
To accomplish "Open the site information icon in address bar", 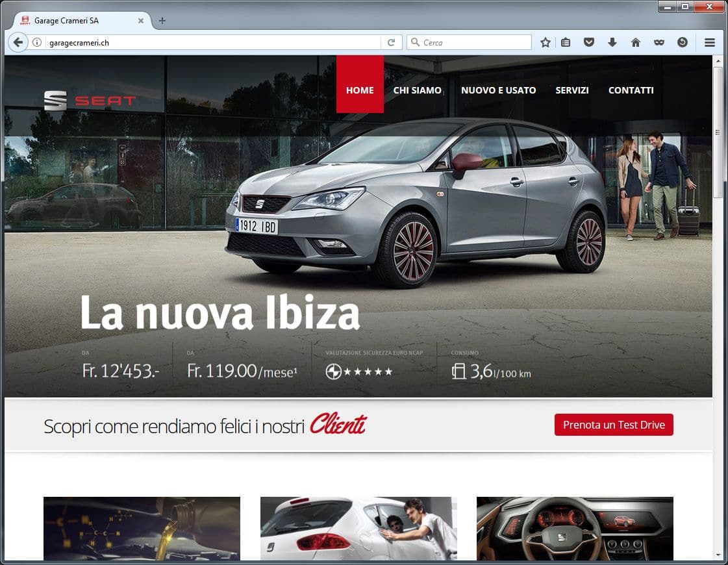I will tap(37, 43).
